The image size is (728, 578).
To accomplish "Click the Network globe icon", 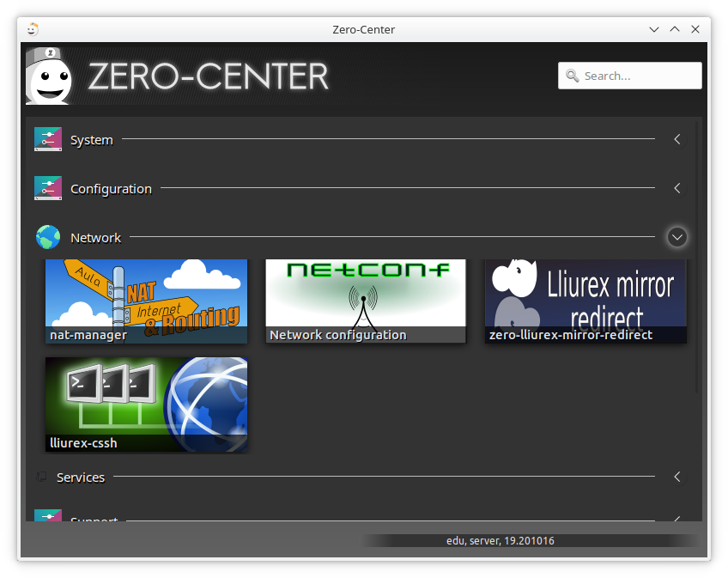I will point(48,237).
